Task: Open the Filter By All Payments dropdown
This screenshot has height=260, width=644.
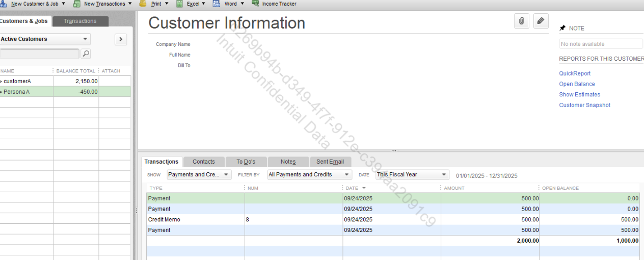Action: (x=310, y=174)
